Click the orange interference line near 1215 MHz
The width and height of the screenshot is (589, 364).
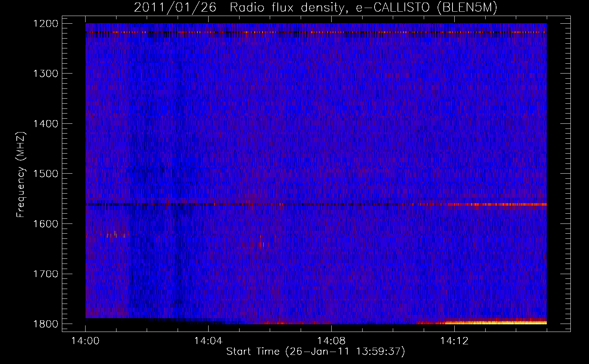pos(316,32)
